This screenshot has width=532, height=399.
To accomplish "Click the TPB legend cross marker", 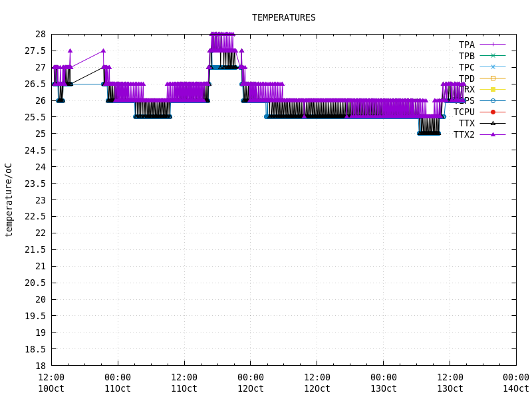I will tap(493, 56).
